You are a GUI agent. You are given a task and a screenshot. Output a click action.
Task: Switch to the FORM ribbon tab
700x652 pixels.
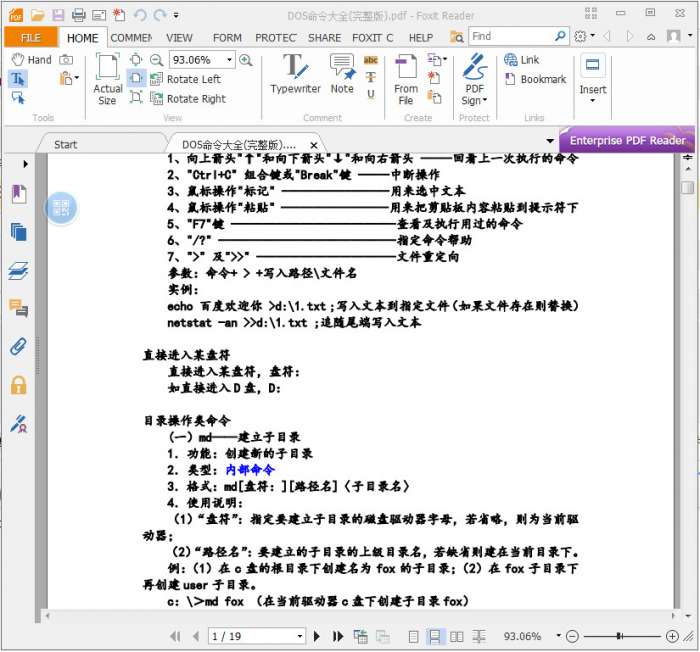(227, 38)
